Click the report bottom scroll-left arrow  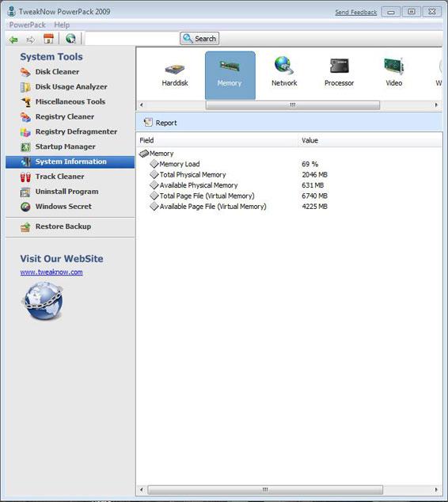point(142,490)
